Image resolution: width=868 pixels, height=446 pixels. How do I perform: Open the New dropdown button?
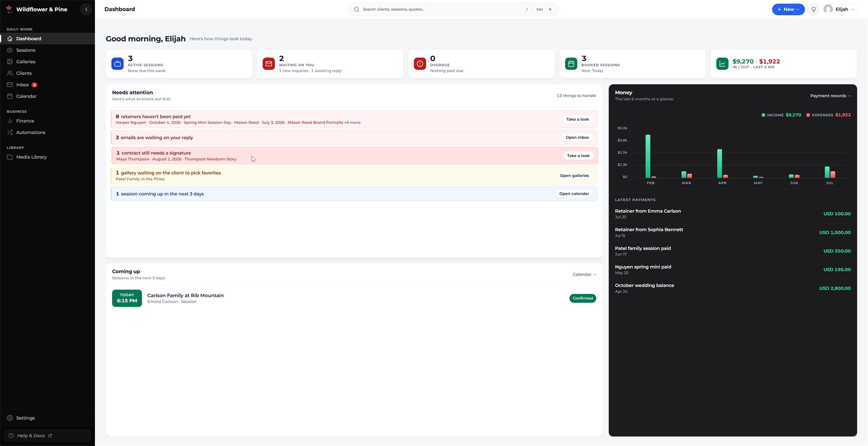tap(788, 9)
